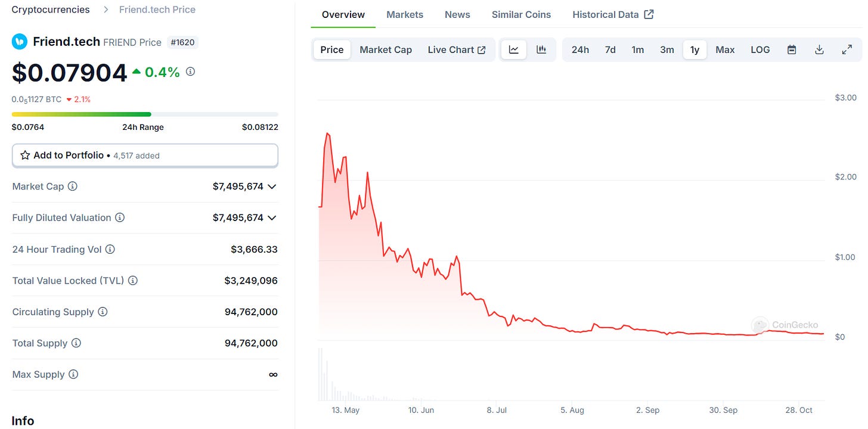Set chart range to Max

725,50
